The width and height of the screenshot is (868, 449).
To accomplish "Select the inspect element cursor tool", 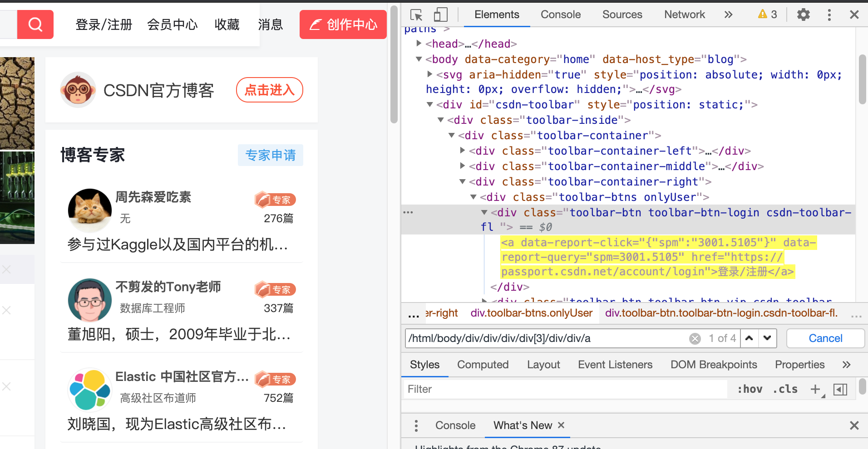I will tap(416, 15).
